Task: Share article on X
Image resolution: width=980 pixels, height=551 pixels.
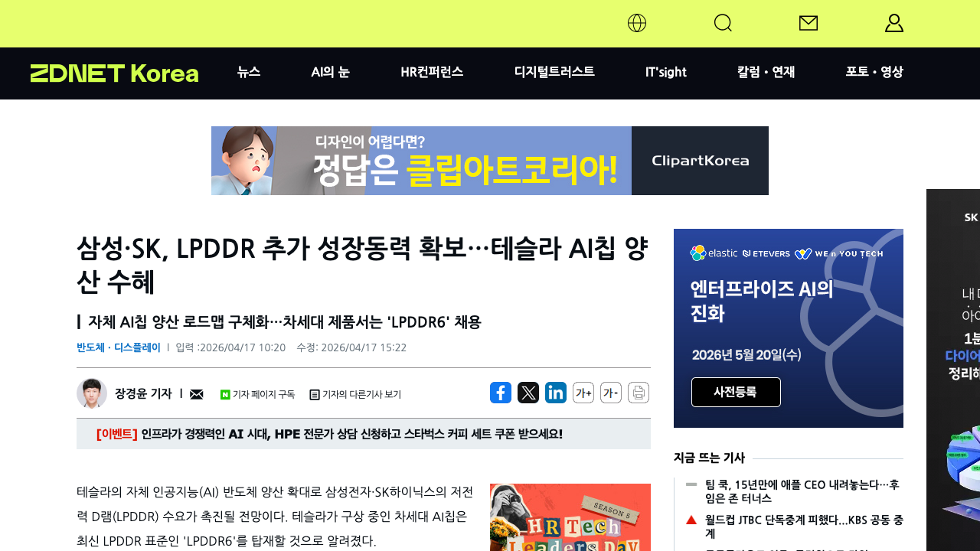Action: point(528,393)
